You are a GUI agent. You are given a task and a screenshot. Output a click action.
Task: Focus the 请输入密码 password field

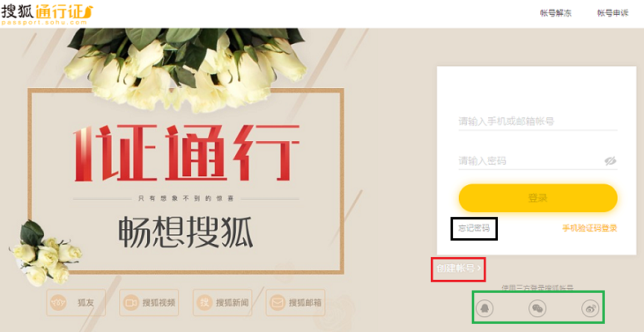tap(530, 161)
